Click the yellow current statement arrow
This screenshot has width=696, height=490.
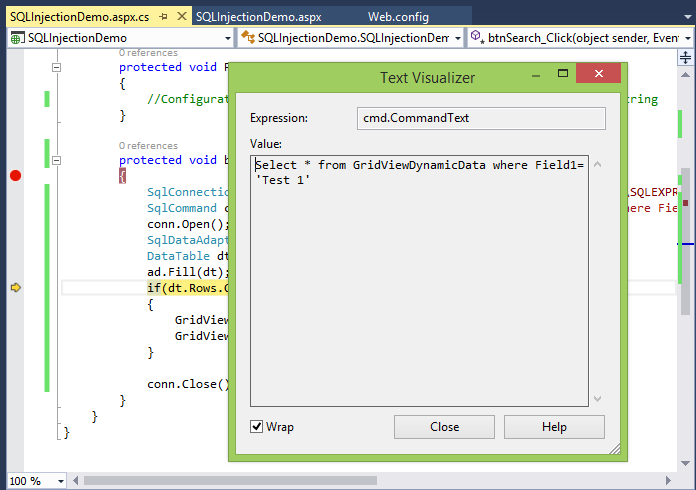tap(16, 288)
